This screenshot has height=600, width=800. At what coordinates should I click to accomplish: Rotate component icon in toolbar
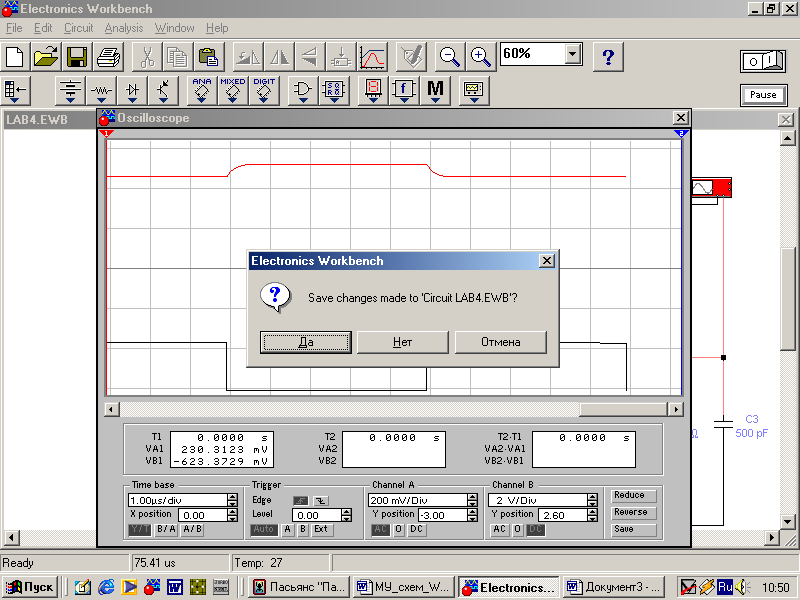coord(248,57)
